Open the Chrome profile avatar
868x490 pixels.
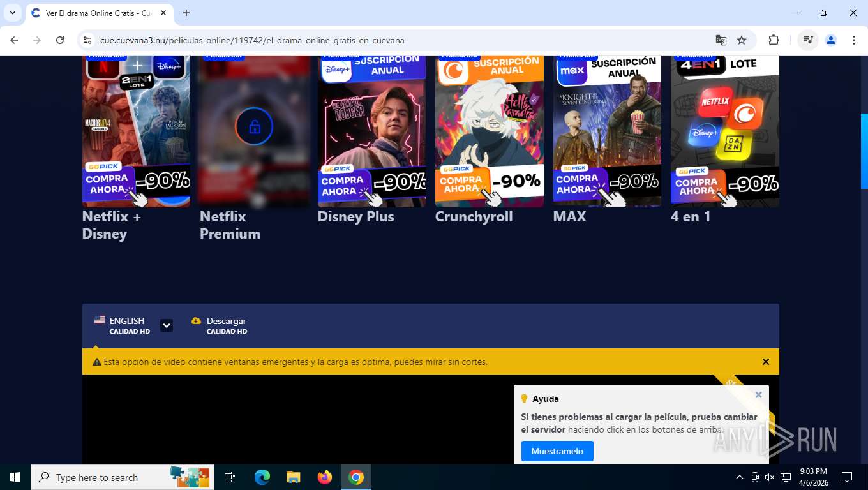pos(831,40)
